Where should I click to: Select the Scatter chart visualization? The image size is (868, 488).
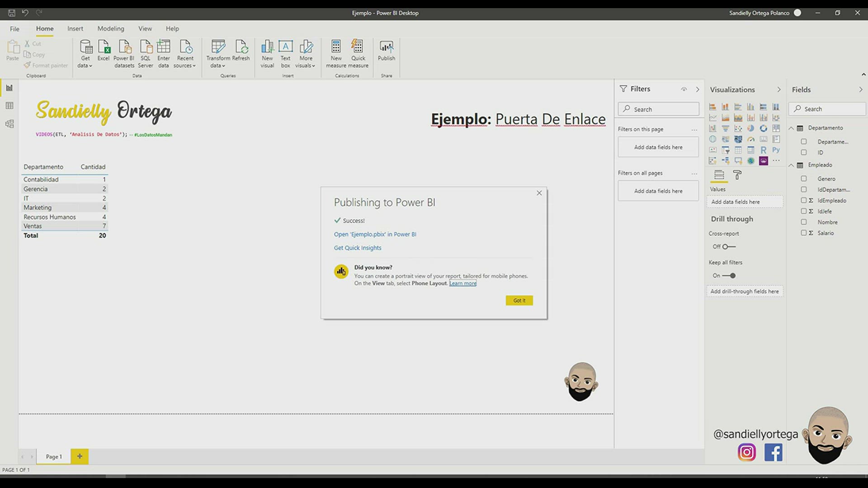coord(738,128)
